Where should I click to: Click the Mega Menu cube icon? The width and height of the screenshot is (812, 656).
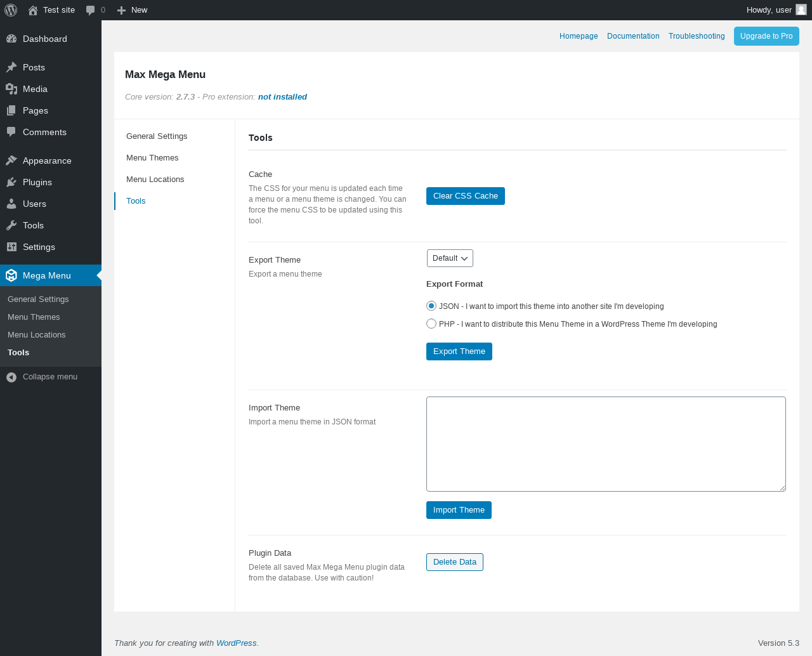11,275
